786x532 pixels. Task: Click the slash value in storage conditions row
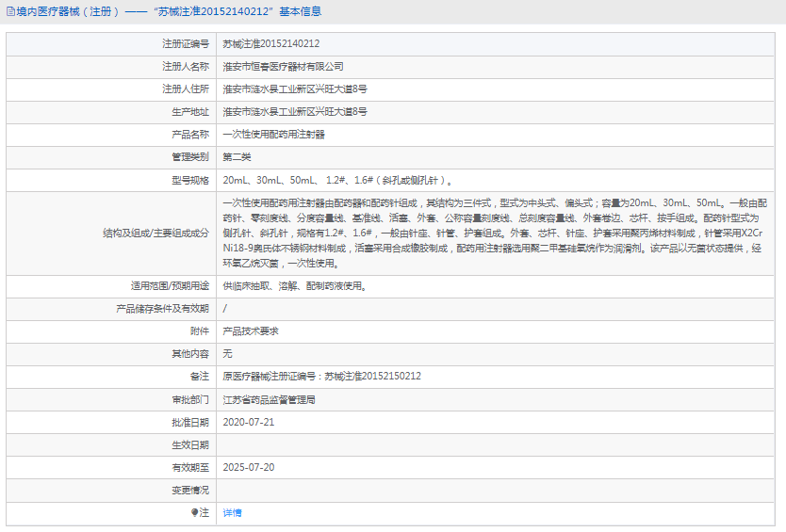(x=224, y=308)
